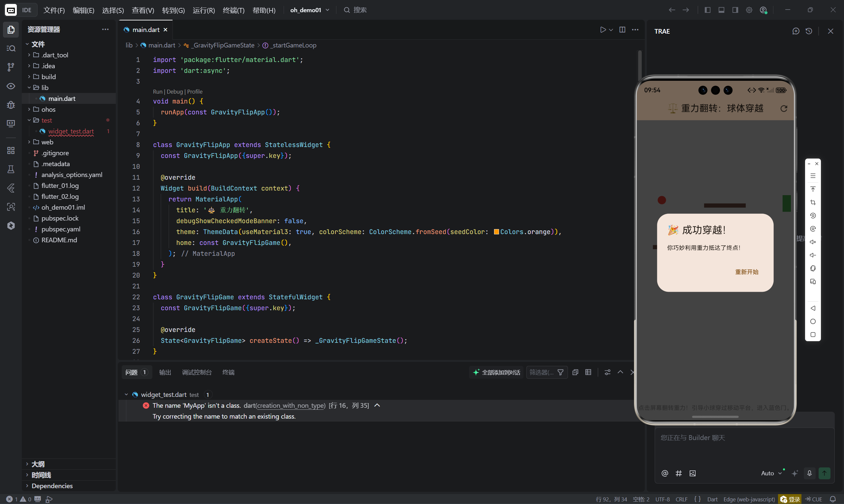The height and width of the screenshot is (504, 844).
Task: Click the split editor icon
Action: pyautogui.click(x=622, y=30)
